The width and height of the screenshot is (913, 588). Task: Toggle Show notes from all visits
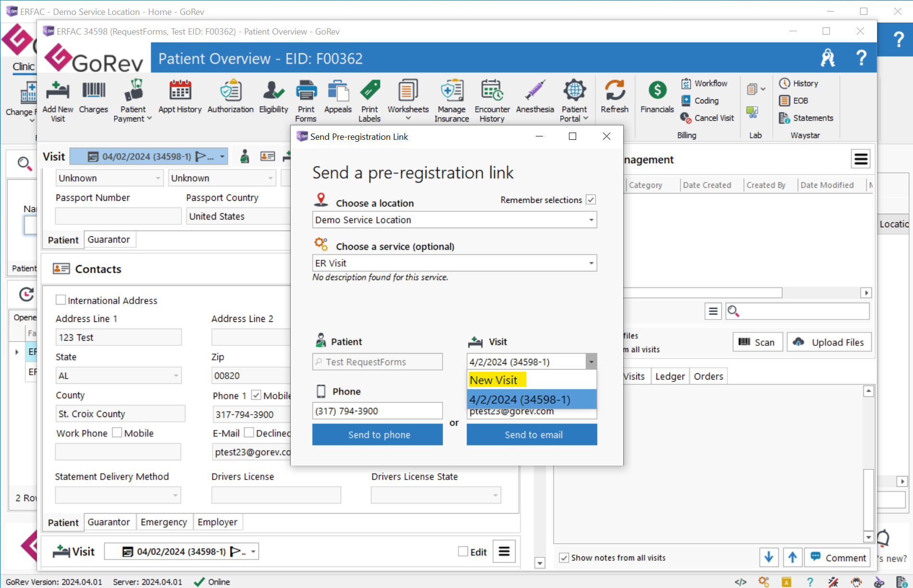564,558
